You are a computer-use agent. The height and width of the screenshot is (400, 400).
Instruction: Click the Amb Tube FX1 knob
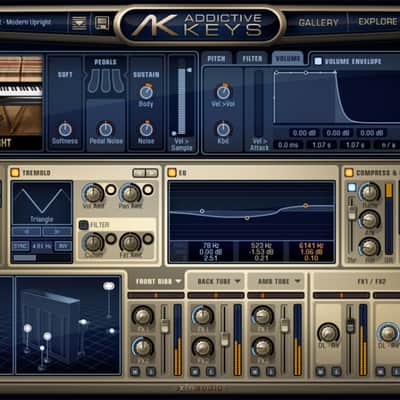click(263, 315)
